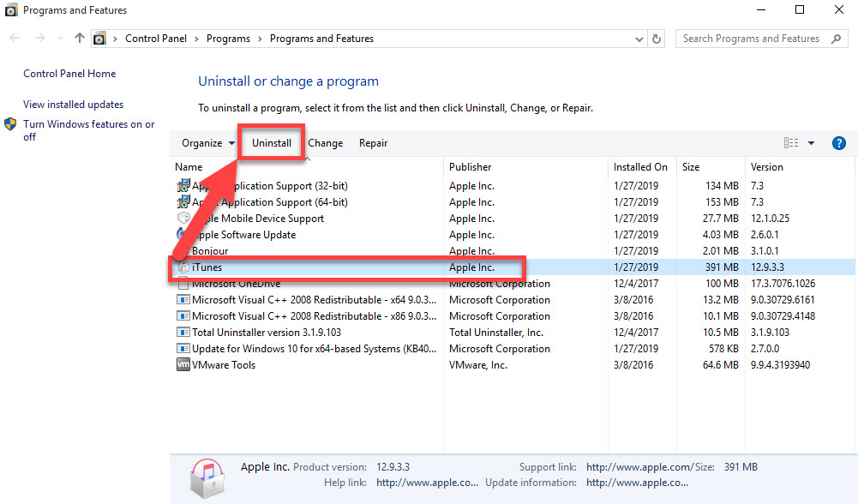858x504 pixels.
Task: Click version 3.1.9.103 cell
Action: (x=770, y=333)
